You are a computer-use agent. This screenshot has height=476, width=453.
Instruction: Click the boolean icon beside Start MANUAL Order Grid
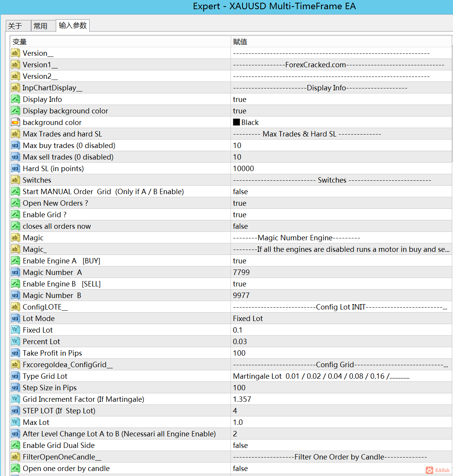(x=15, y=191)
